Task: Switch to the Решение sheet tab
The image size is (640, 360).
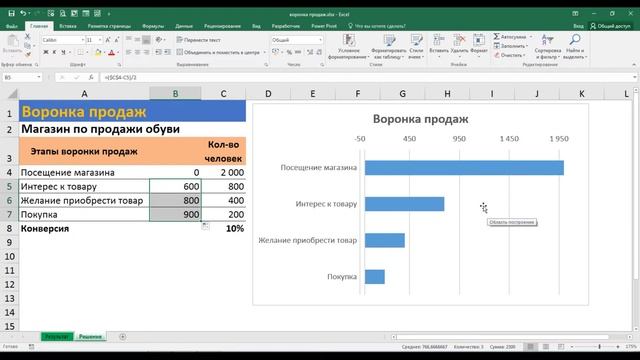Action: tap(90, 337)
